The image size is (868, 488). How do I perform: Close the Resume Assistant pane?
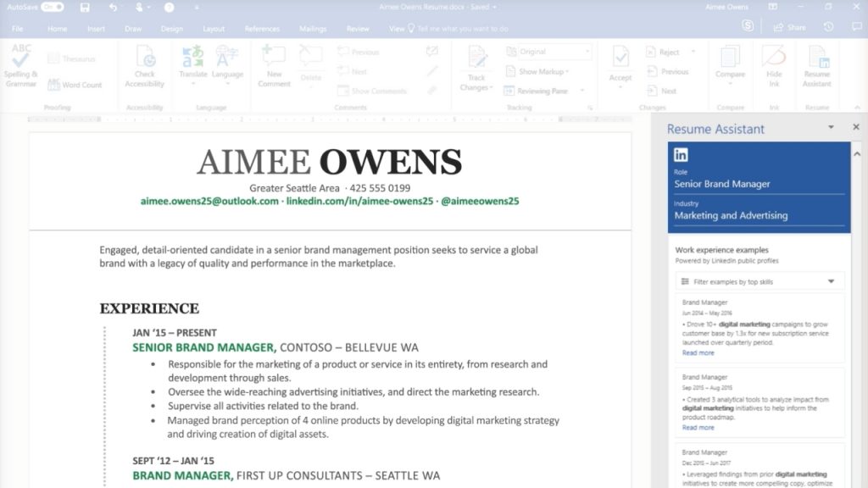(x=856, y=127)
